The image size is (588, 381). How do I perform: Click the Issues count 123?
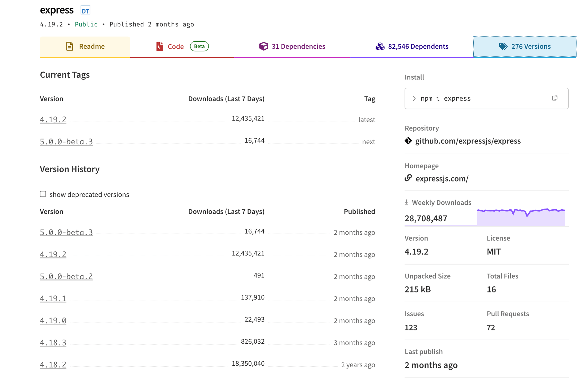411,327
